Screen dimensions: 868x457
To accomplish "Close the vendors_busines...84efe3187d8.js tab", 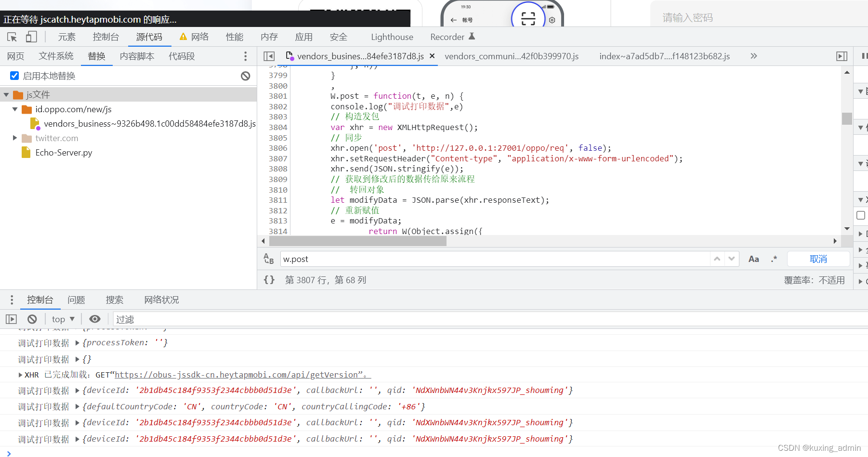I will tap(432, 56).
